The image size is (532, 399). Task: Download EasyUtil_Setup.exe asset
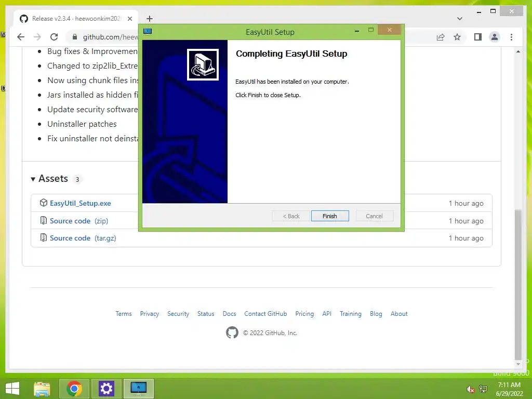pyautogui.click(x=81, y=203)
